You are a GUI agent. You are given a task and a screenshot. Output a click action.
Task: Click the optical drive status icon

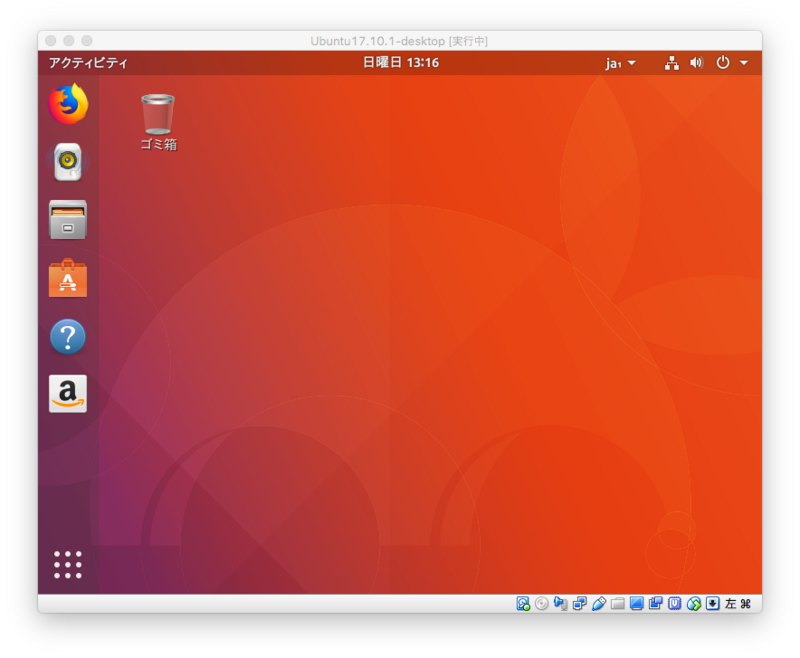click(x=542, y=604)
